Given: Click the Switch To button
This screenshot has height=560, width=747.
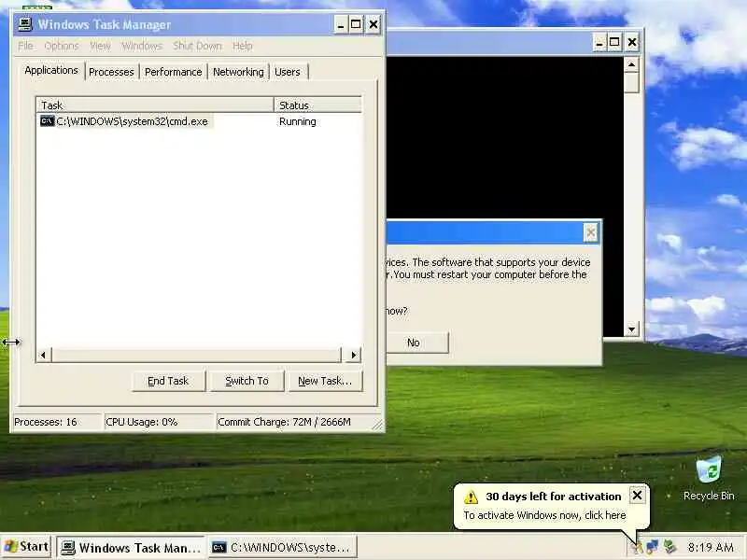Looking at the screenshot, I should [247, 381].
